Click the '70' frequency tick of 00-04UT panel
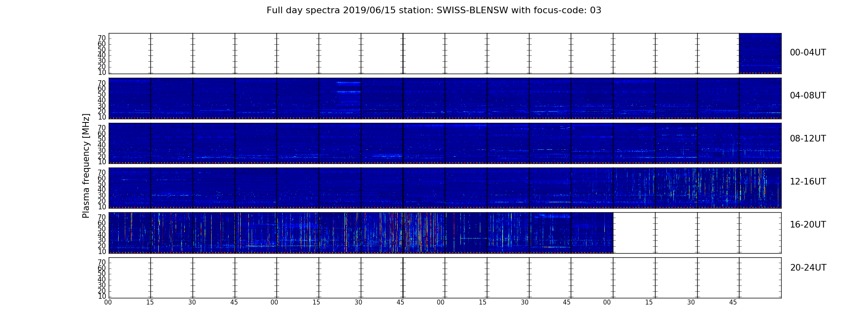This screenshot has width=868, height=331. [102, 38]
